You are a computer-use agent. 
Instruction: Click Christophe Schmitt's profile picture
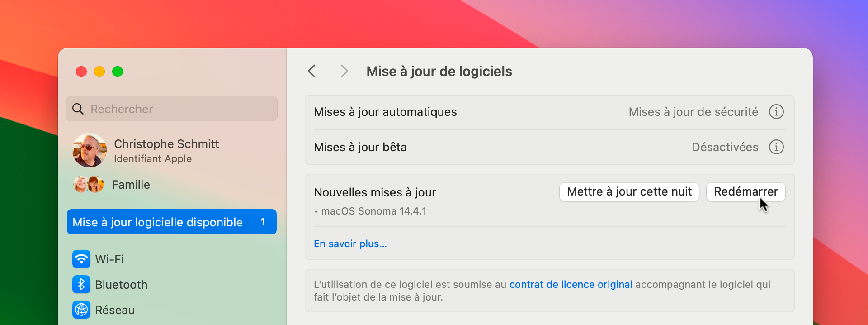90,150
